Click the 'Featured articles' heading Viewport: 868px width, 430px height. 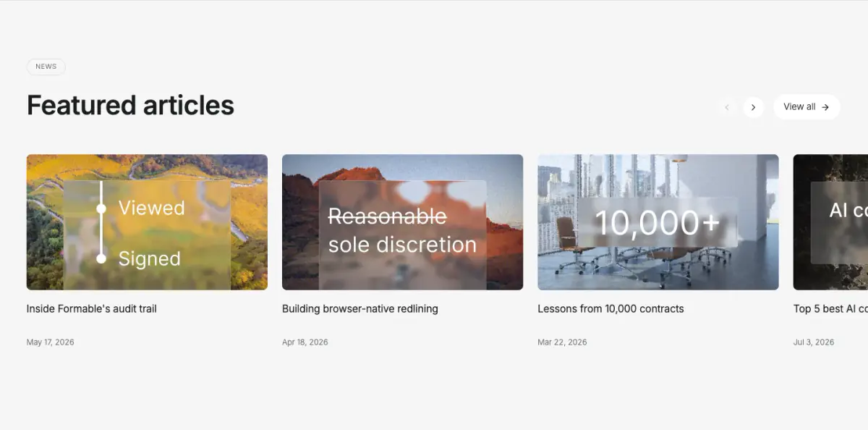tap(130, 106)
